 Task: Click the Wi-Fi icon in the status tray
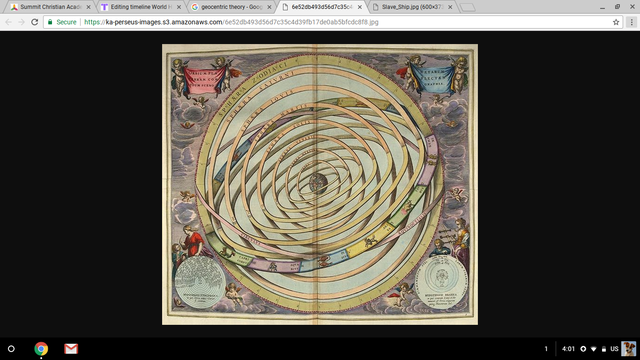594,349
